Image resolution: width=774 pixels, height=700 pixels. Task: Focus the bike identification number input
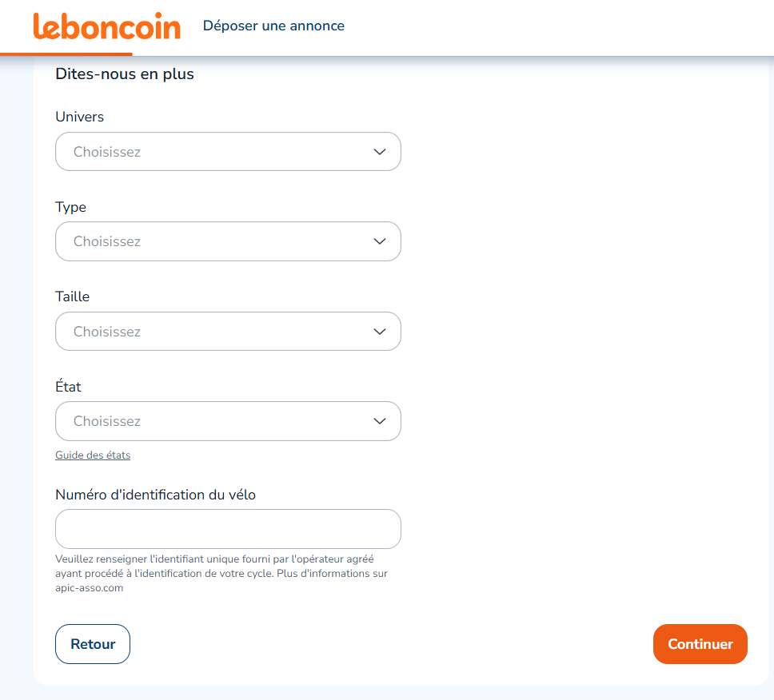click(228, 529)
